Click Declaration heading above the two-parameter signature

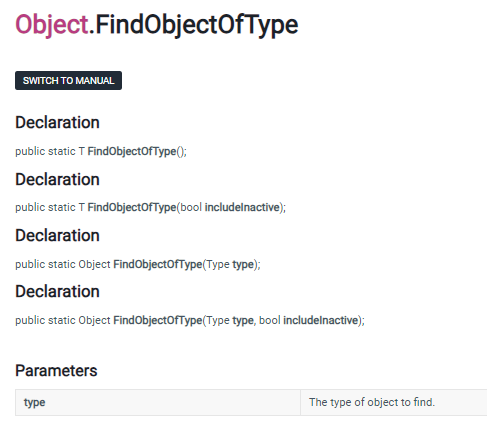click(x=57, y=291)
